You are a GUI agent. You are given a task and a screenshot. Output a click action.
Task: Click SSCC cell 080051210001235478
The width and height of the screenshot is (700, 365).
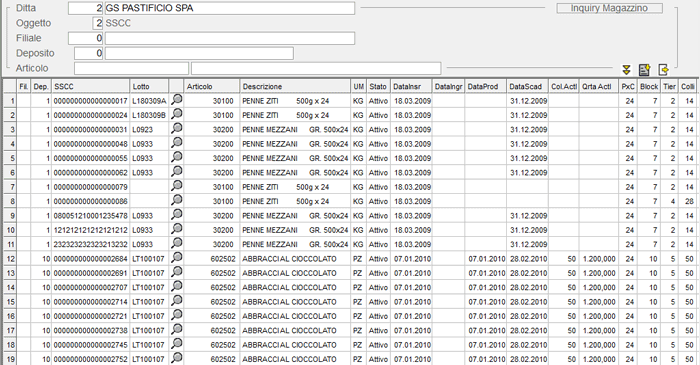tap(91, 216)
